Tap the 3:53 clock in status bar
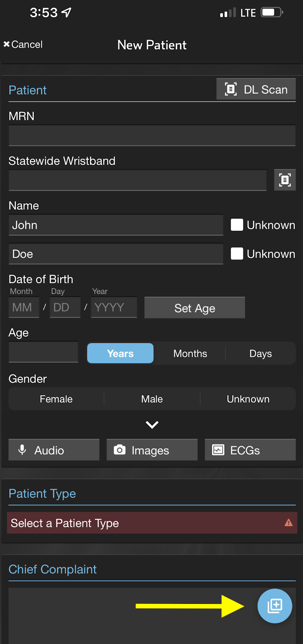The image size is (303, 644). 44,12
